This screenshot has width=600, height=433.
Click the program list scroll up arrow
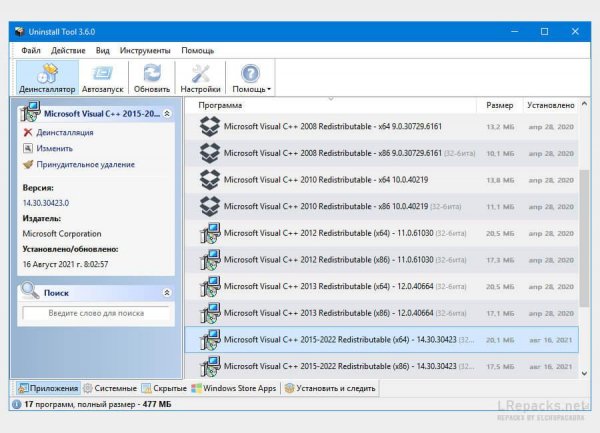point(584,104)
